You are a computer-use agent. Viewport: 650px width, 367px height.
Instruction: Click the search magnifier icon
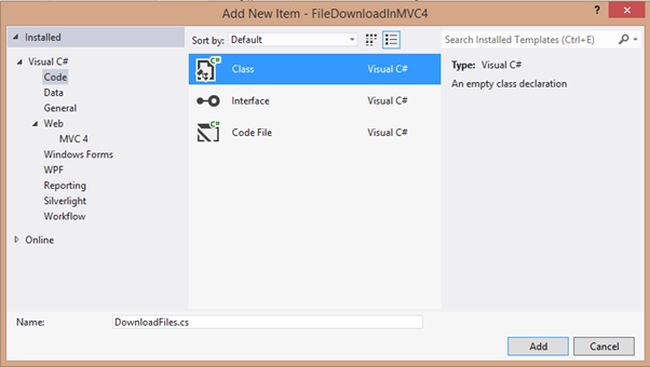(x=623, y=39)
